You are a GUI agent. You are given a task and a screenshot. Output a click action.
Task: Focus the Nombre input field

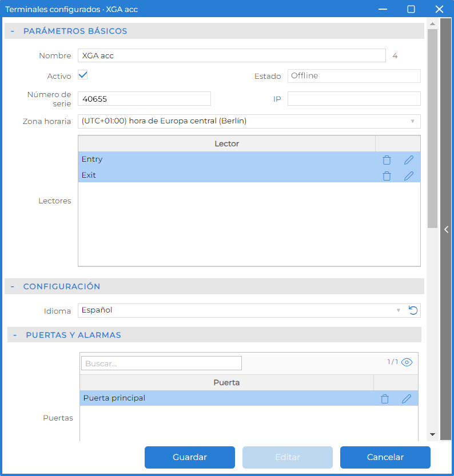232,55
